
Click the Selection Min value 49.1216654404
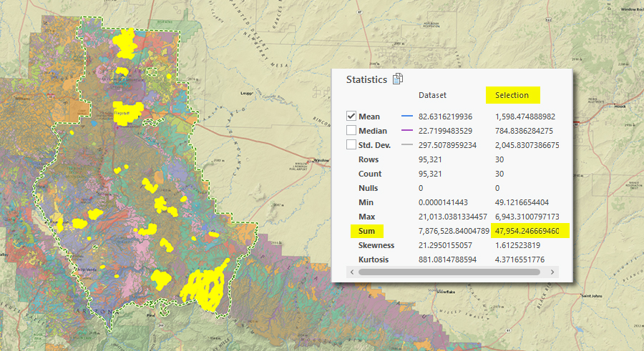pyautogui.click(x=522, y=202)
